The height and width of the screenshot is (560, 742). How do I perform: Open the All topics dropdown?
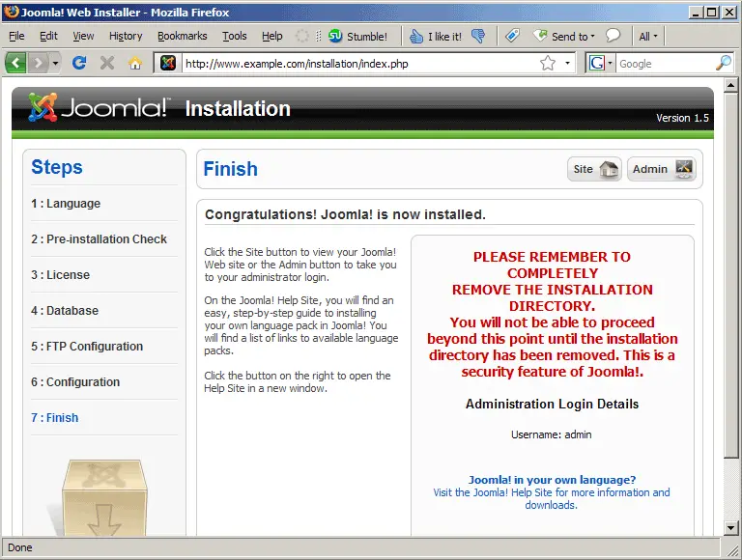(x=648, y=37)
